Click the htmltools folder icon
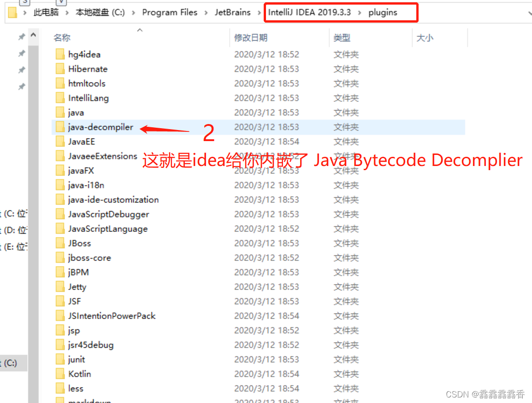 tap(60, 83)
